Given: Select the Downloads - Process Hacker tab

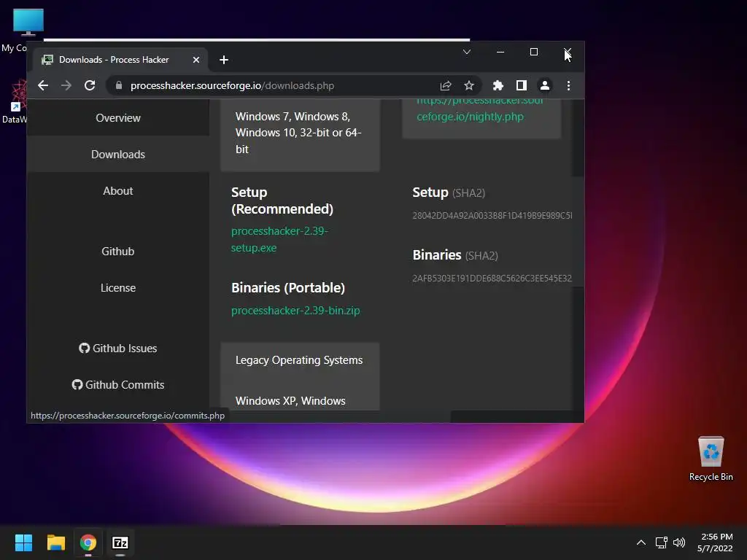Looking at the screenshot, I should coord(120,60).
